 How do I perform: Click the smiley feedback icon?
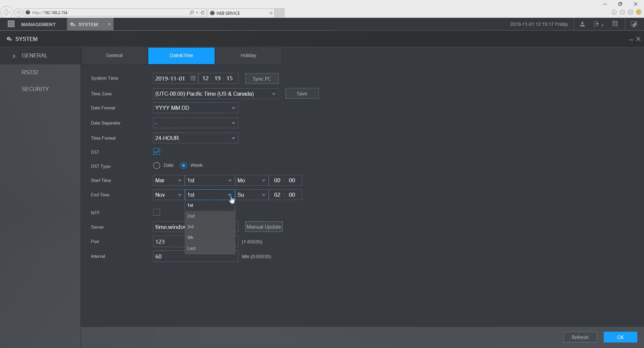pyautogui.click(x=639, y=12)
